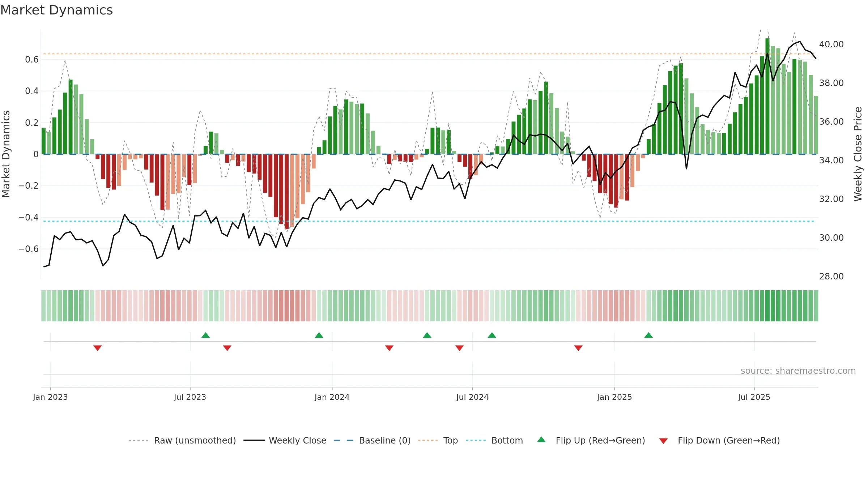
Task: Click the source: sharemaestro.com text
Action: pos(798,371)
